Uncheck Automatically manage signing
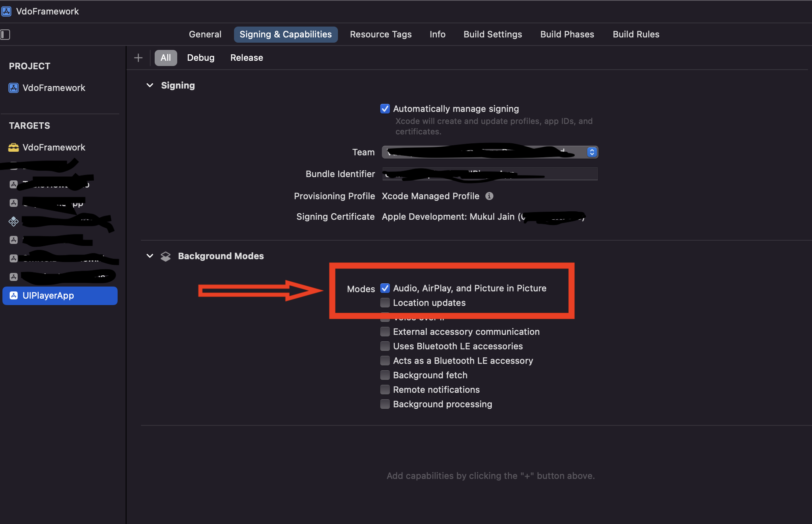 point(385,109)
